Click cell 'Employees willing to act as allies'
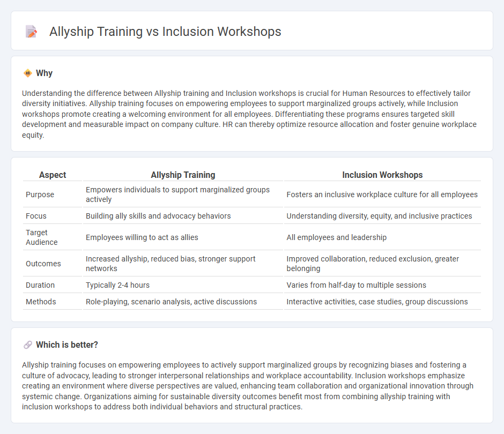The width and height of the screenshot is (504, 434). tap(183, 237)
